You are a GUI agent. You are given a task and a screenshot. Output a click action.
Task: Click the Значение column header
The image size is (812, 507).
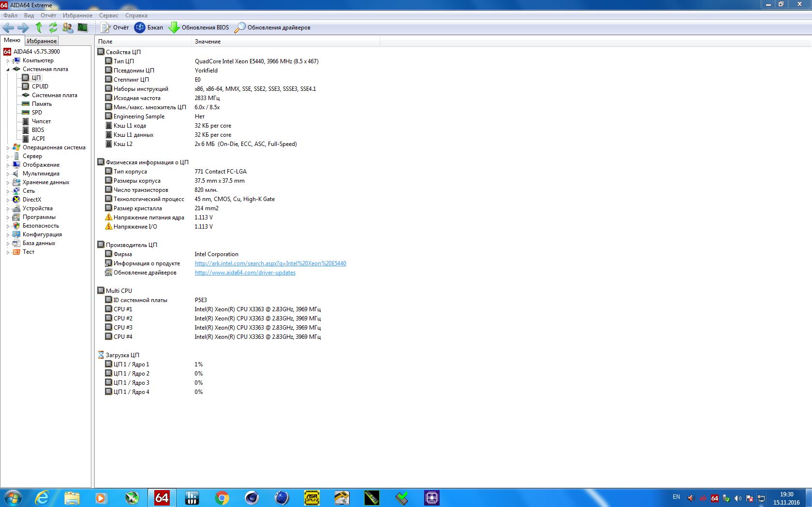(x=286, y=42)
